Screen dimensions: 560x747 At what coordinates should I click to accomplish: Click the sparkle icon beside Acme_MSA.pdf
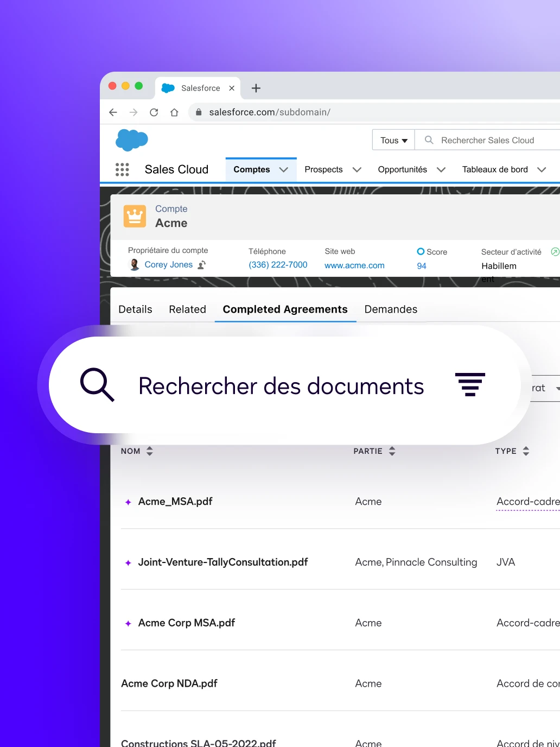click(128, 502)
